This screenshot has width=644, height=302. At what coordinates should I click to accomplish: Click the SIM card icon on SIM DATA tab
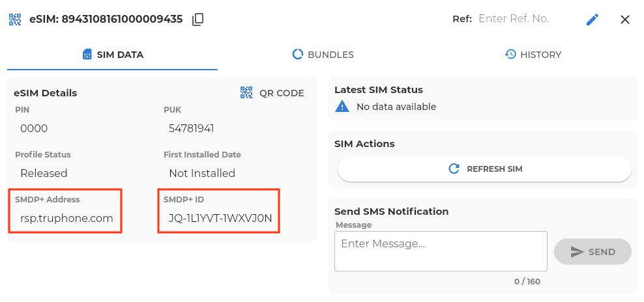click(x=87, y=55)
